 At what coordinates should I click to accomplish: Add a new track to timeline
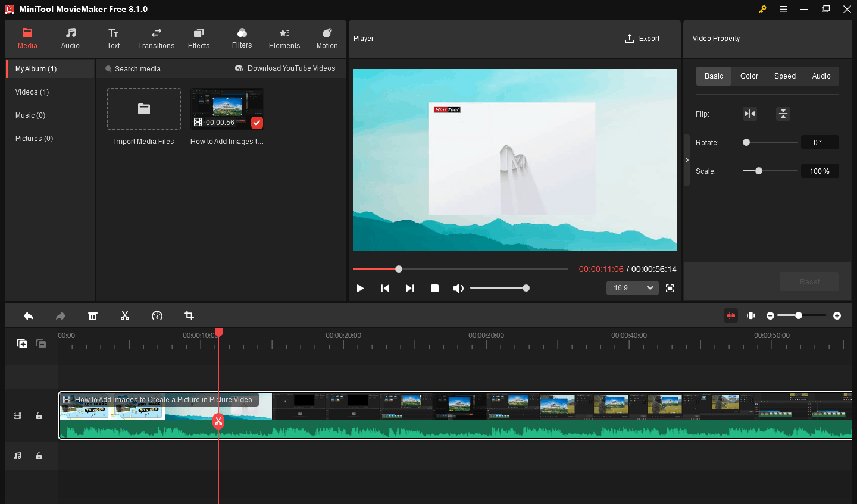coord(22,343)
